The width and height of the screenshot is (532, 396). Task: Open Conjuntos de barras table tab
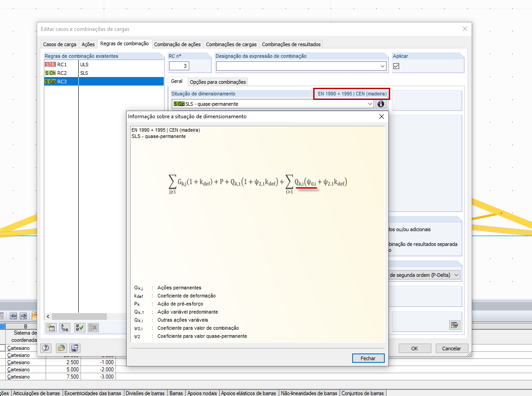(362, 393)
